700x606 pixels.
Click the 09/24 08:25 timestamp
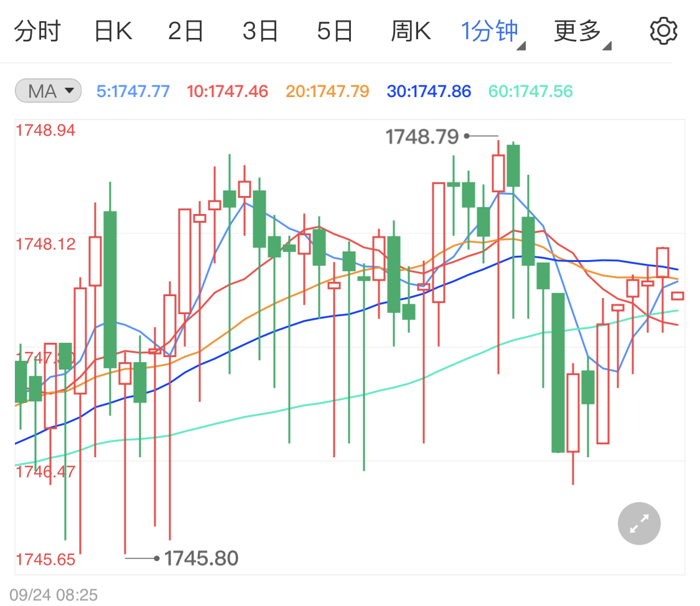[54, 595]
